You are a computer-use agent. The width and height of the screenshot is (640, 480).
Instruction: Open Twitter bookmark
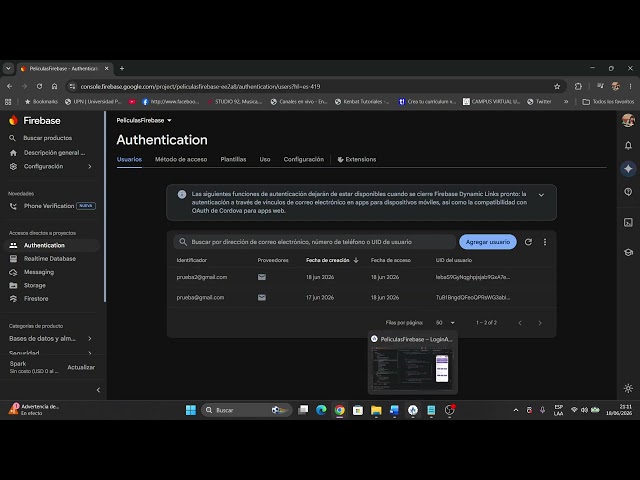tap(539, 102)
